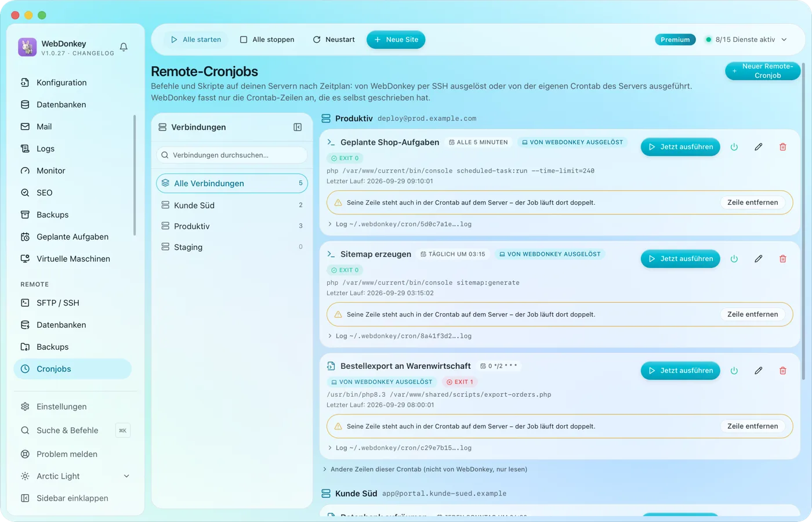Click Alle stoppen in the toolbar
The height and width of the screenshot is (522, 812).
(x=267, y=39)
